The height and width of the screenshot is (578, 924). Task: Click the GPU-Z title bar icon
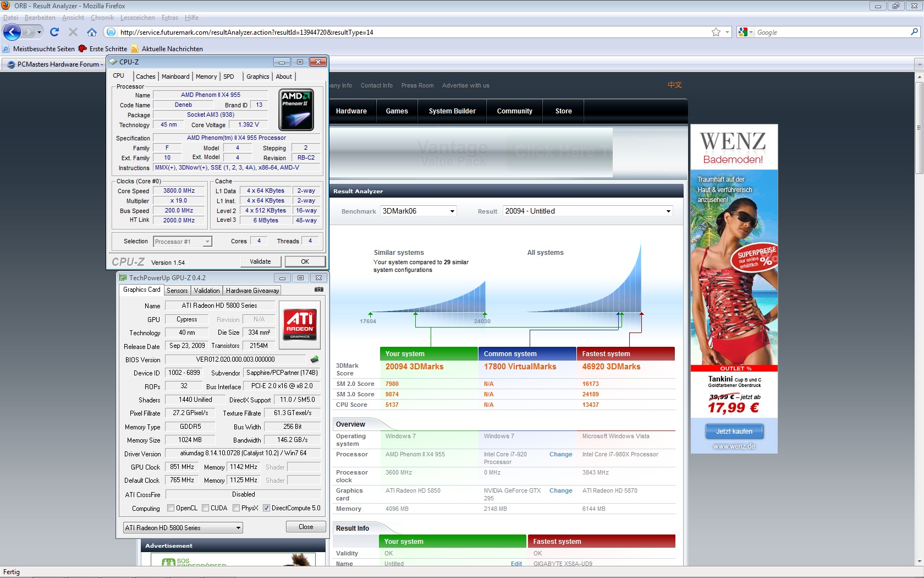(124, 277)
